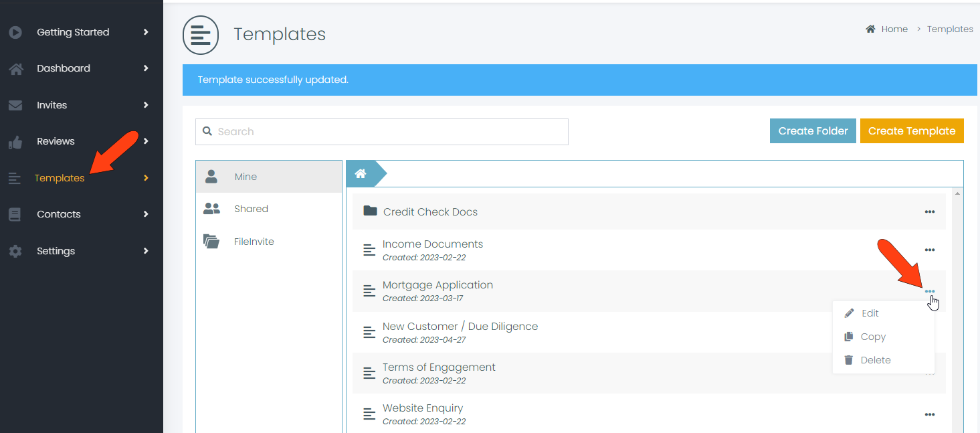
Task: Click the Settings gear icon in sidebar
Action: pyautogui.click(x=15, y=251)
